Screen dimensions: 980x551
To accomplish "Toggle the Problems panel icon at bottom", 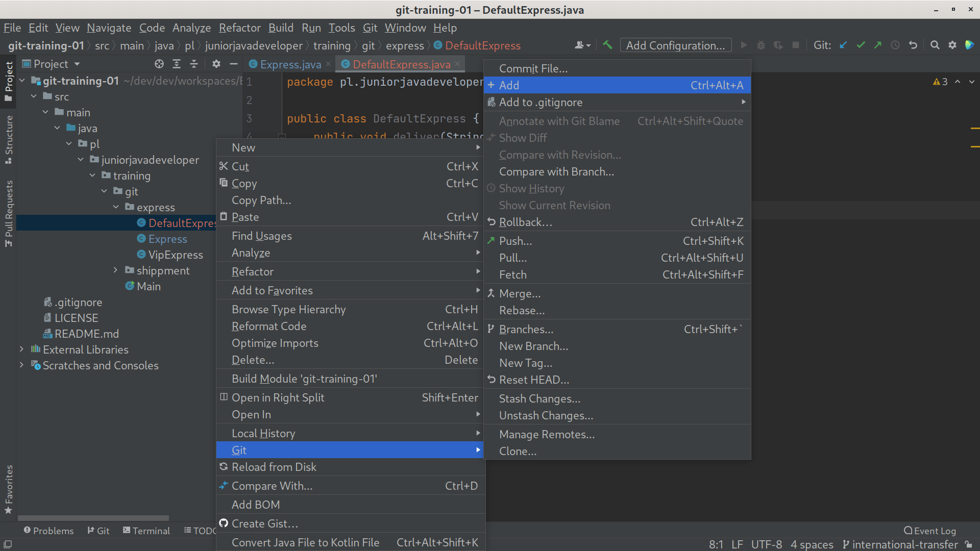I will [48, 531].
